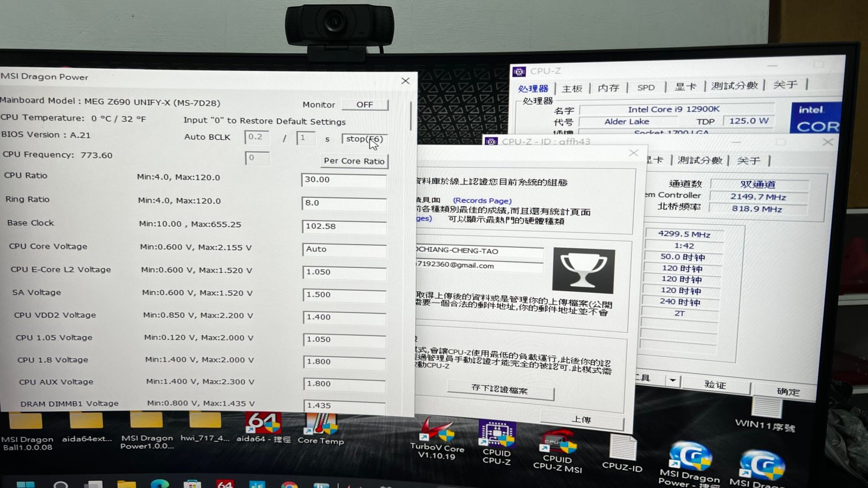868x488 pixels.
Task: Close the CPU-Z validation dialog
Action: click(633, 153)
